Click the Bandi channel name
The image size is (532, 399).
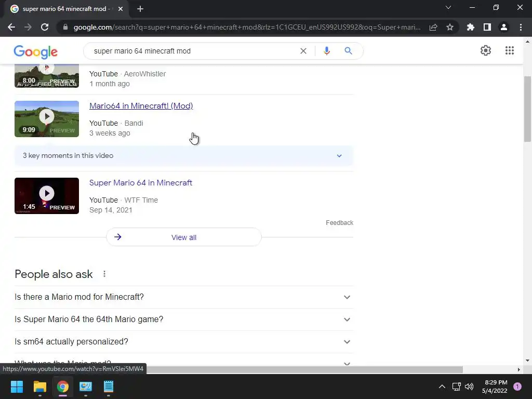134,123
